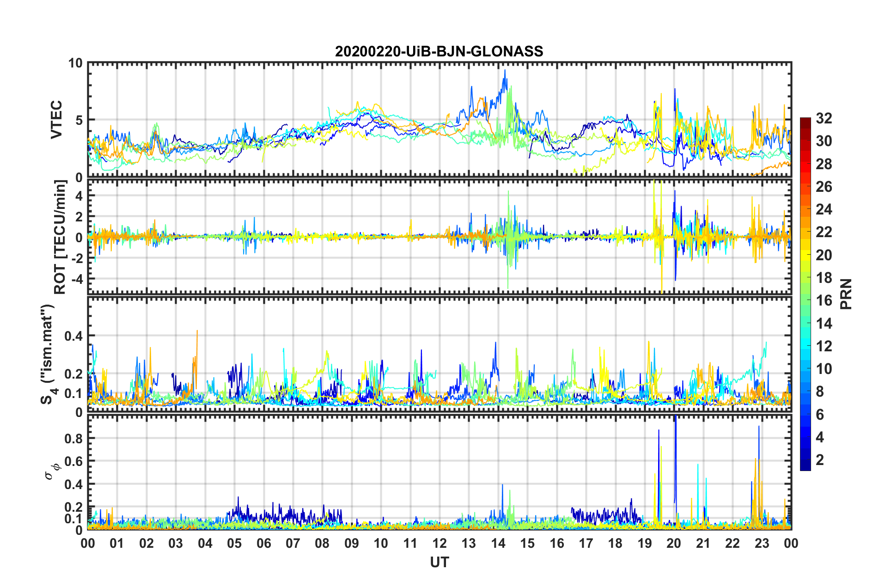
Task: Select UT axis tick label 19
Action: click(x=645, y=543)
